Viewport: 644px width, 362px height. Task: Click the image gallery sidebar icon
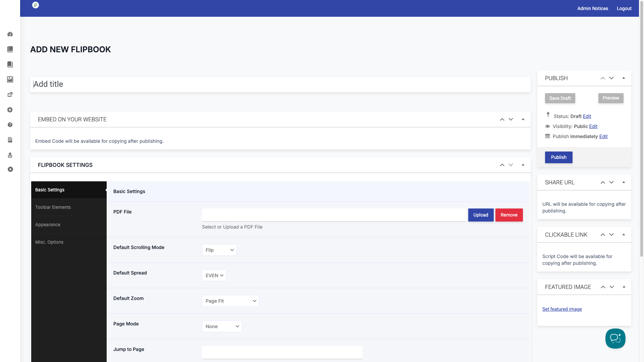[x=10, y=79]
